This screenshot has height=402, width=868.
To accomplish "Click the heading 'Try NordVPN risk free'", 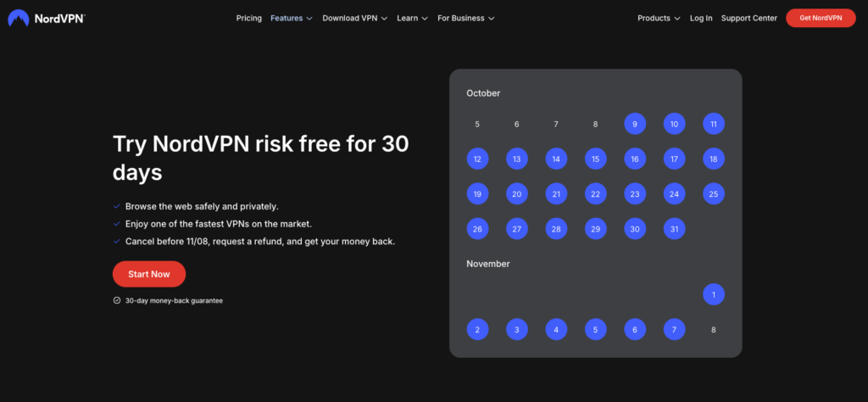I will [x=261, y=159].
